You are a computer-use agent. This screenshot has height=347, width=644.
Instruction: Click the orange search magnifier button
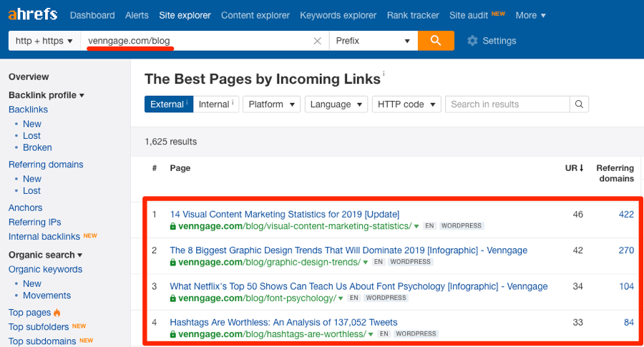pos(436,41)
